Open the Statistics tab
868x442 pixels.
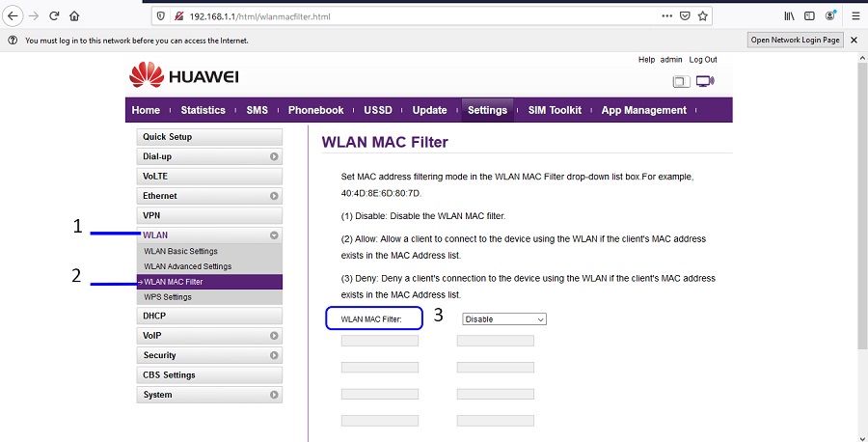tap(203, 110)
